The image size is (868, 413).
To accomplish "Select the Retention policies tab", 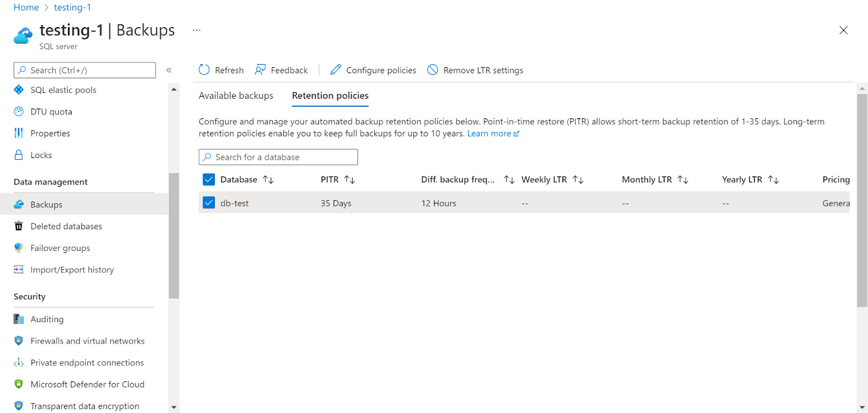I will [330, 96].
